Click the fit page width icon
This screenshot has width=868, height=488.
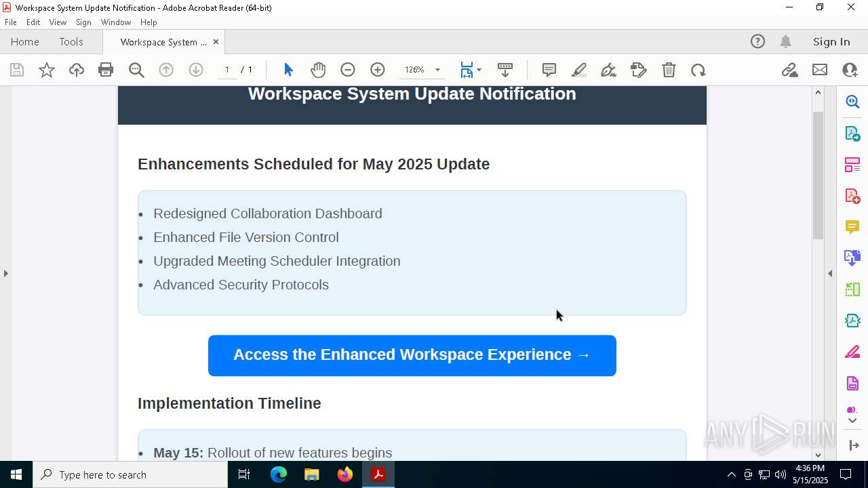[467, 70]
